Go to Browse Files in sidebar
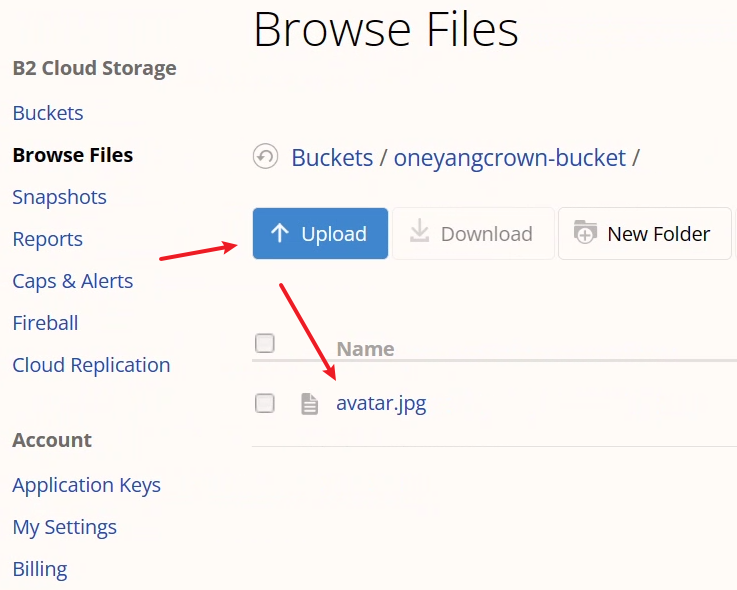 (x=72, y=155)
